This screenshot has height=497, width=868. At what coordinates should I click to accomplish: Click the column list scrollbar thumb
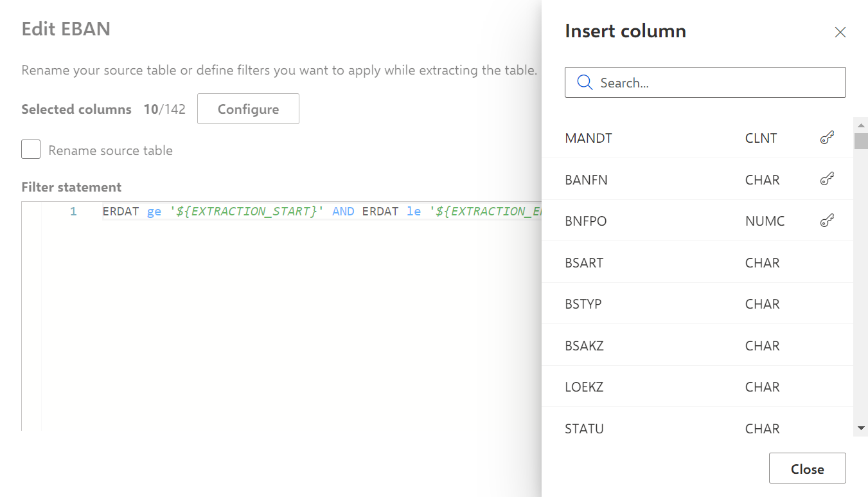pos(861,141)
